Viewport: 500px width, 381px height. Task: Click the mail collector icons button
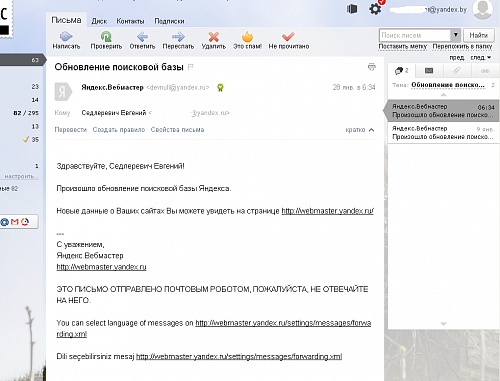click(18, 222)
